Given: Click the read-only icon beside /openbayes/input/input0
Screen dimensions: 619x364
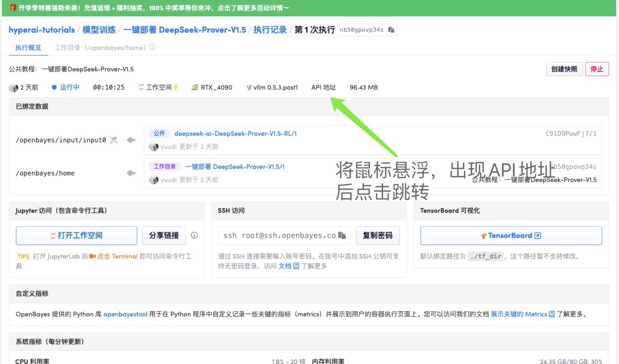Looking at the screenshot, I should tap(114, 140).
